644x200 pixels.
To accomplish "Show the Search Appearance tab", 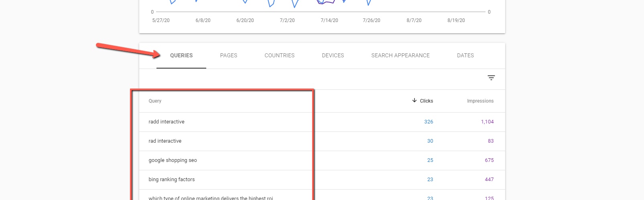I will coord(400,56).
